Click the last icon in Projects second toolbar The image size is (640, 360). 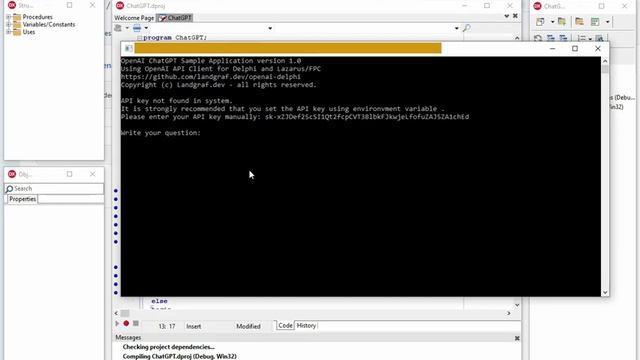pos(599,38)
